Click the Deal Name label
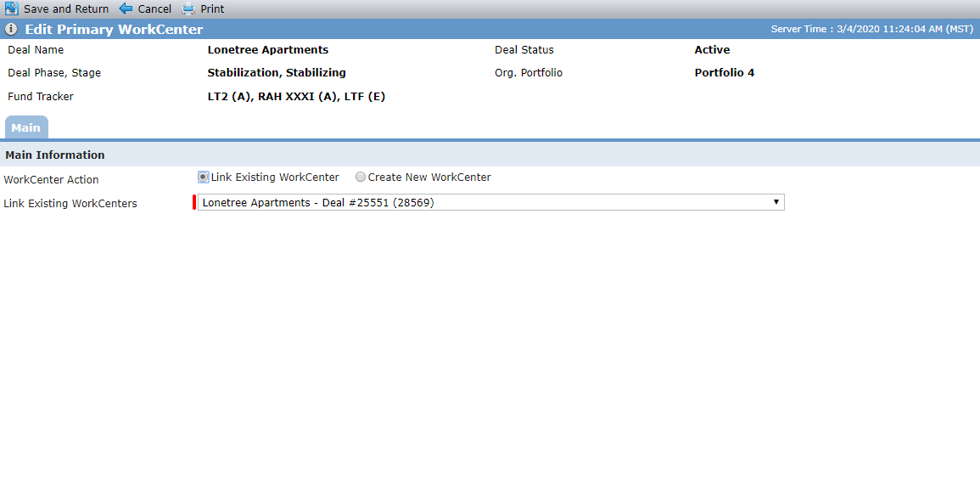The image size is (980, 479). (36, 50)
